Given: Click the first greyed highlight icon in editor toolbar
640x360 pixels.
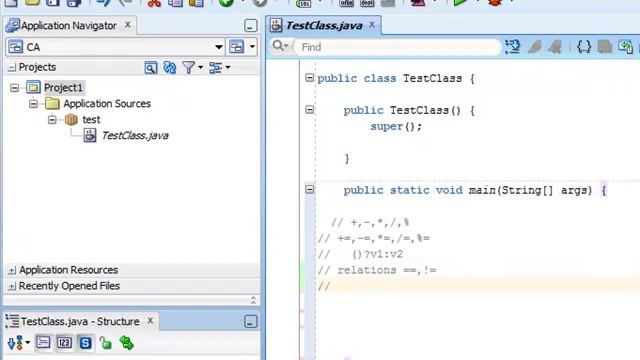Looking at the screenshot, I should pyautogui.click(x=534, y=47).
